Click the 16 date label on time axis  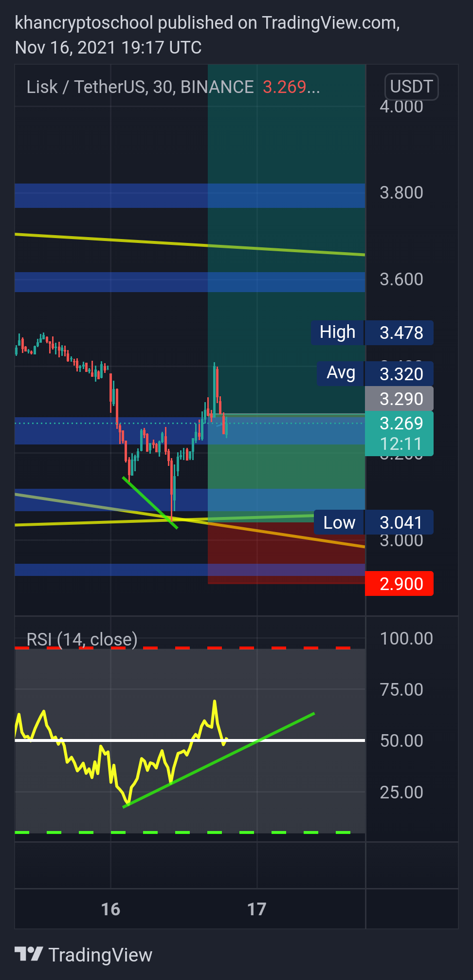click(x=110, y=909)
